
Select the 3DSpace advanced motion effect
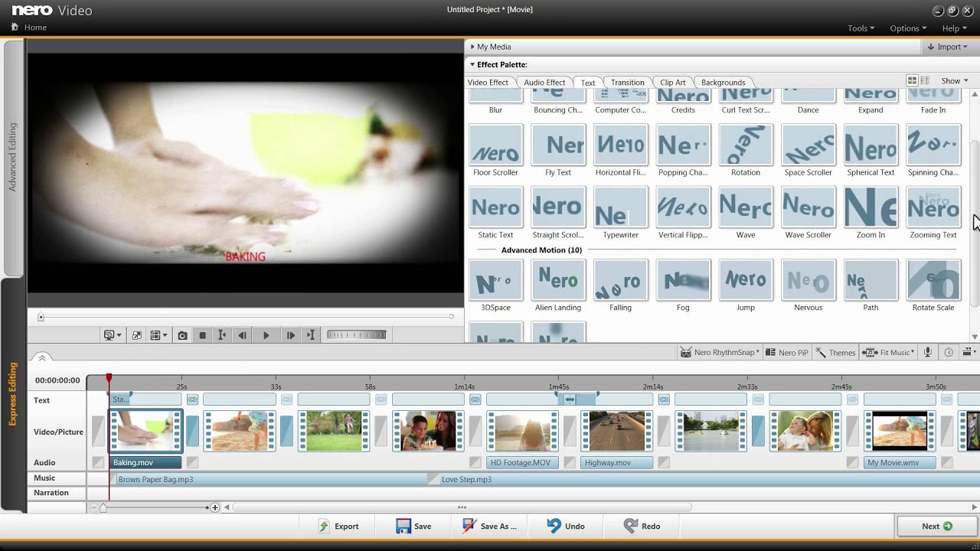tap(495, 286)
